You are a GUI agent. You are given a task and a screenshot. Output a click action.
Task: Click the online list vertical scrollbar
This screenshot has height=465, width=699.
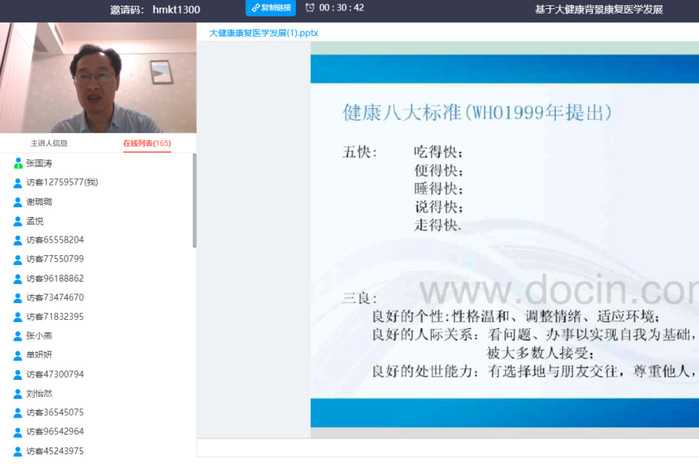(x=194, y=200)
